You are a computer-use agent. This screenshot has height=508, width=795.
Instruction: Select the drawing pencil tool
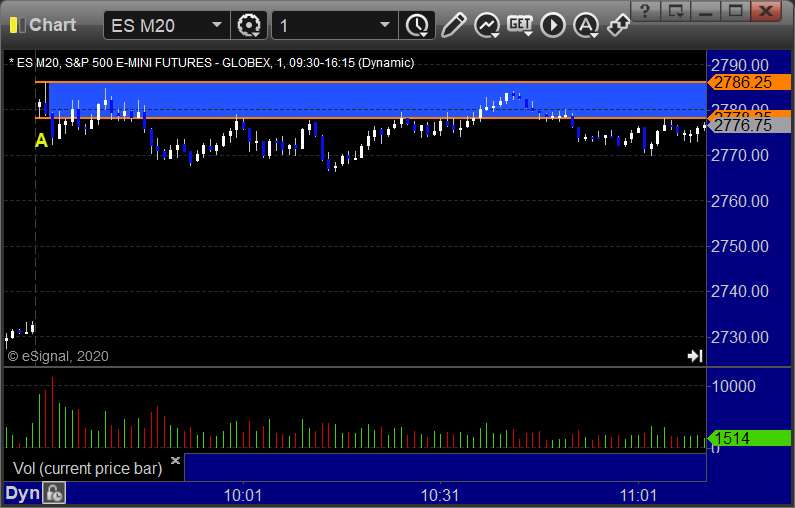pos(453,25)
